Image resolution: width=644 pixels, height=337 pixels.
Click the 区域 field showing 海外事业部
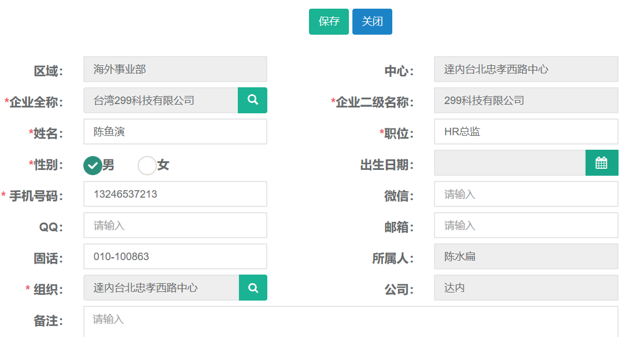(175, 69)
